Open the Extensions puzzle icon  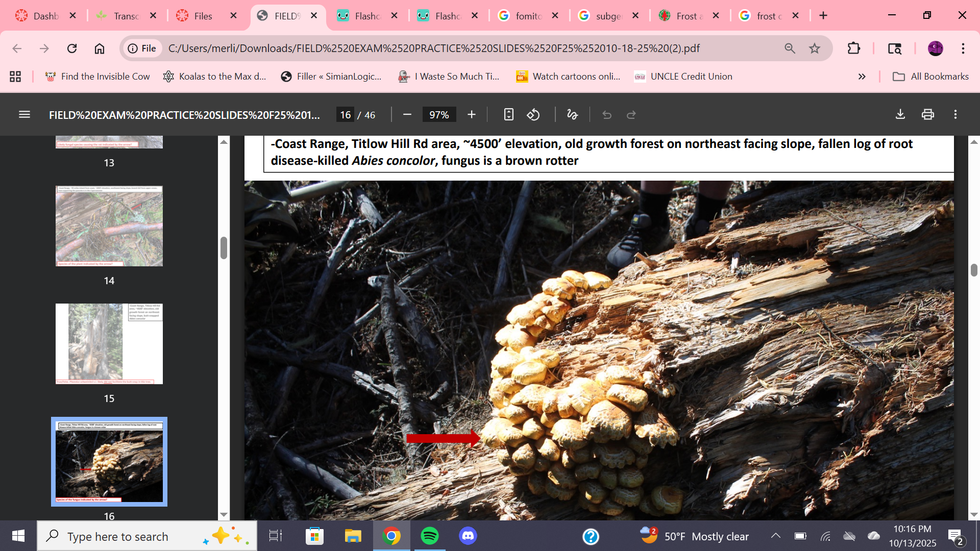click(x=853, y=48)
